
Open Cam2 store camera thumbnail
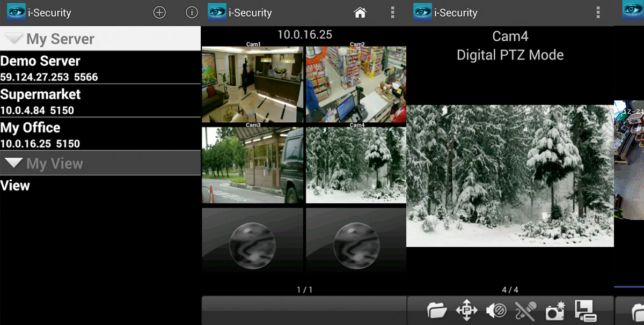[x=356, y=85]
